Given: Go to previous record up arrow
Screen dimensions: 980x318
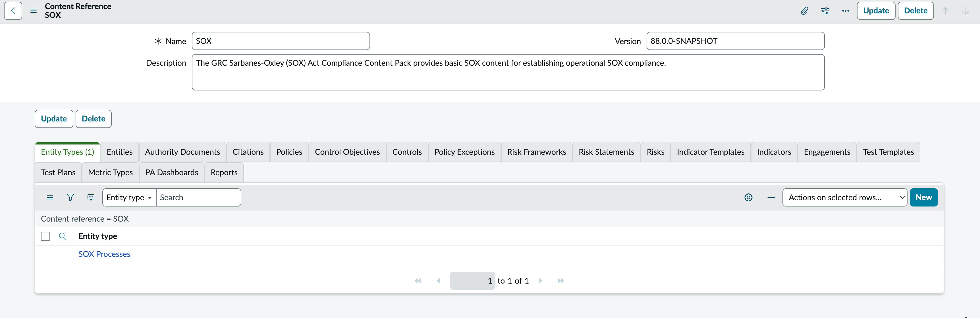Looking at the screenshot, I should (x=945, y=11).
